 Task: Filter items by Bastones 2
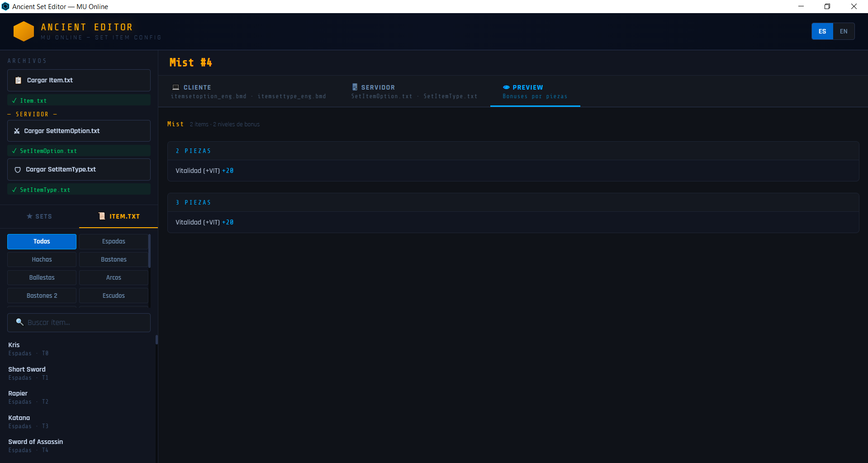(42, 296)
